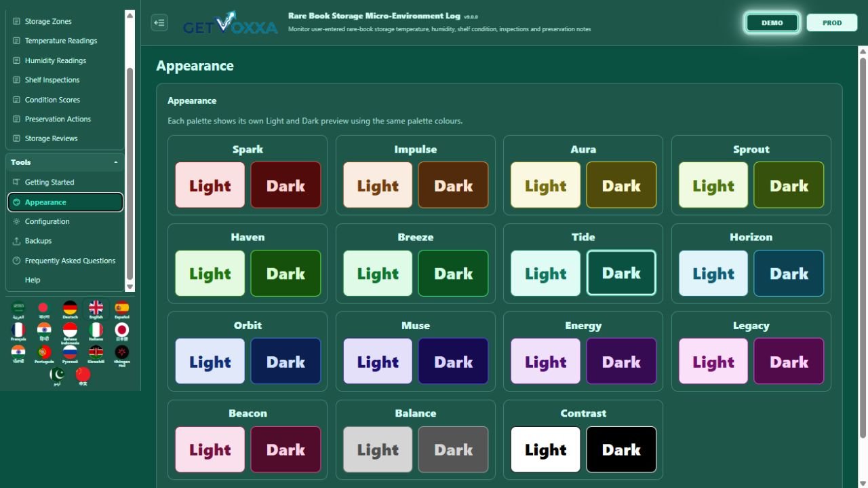Choose the Punjabi language flag

pyautogui.click(x=18, y=355)
